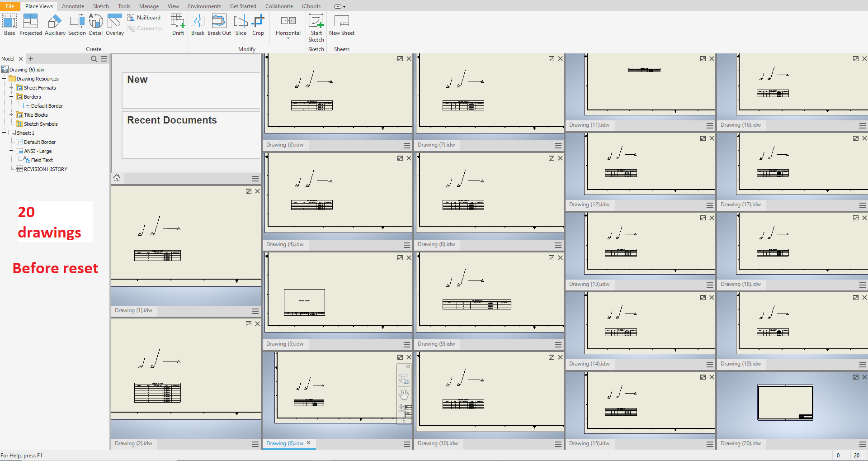Viewport: 868px width, 461px height.
Task: Expand the Sheet Formats node
Action: coord(11,88)
